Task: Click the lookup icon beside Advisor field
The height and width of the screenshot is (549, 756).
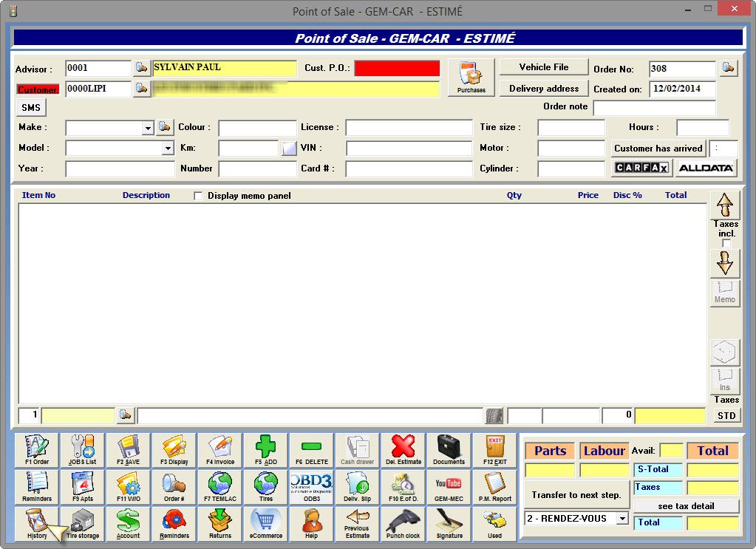Action: 141,67
